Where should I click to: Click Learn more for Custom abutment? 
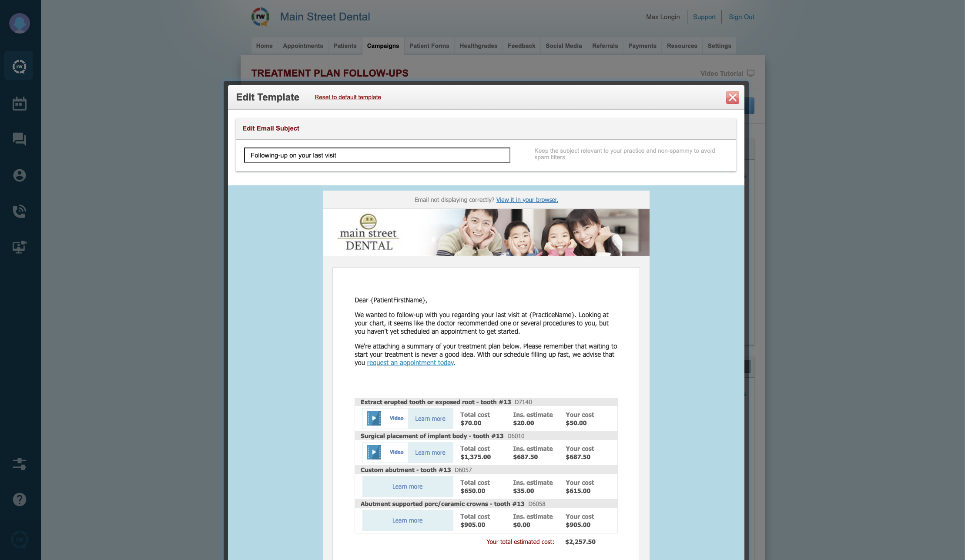point(407,486)
